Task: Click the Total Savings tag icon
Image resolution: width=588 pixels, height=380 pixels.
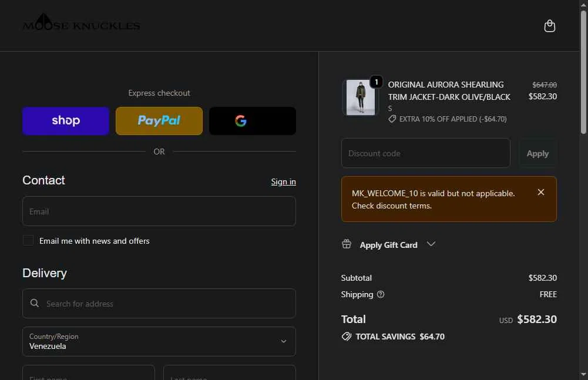Action: 347,336
